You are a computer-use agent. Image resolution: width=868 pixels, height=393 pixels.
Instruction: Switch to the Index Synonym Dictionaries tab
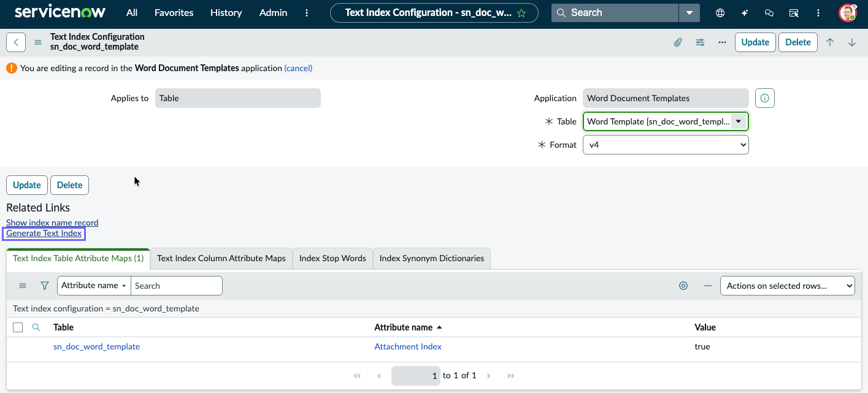pos(432,258)
